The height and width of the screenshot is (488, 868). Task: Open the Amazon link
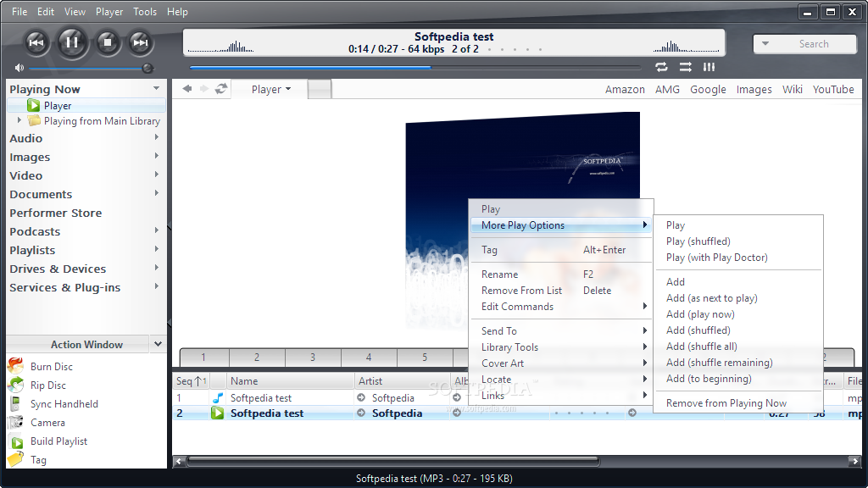click(x=625, y=89)
